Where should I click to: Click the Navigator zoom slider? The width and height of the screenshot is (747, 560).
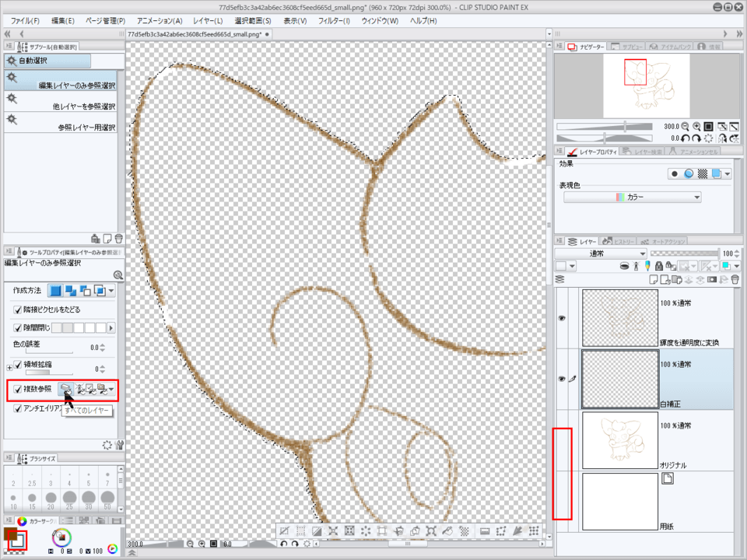pos(626,126)
